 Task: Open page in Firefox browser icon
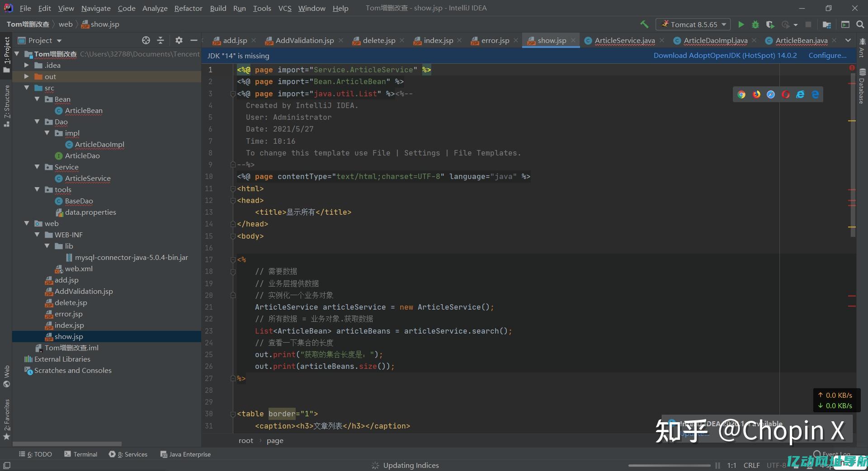click(756, 94)
